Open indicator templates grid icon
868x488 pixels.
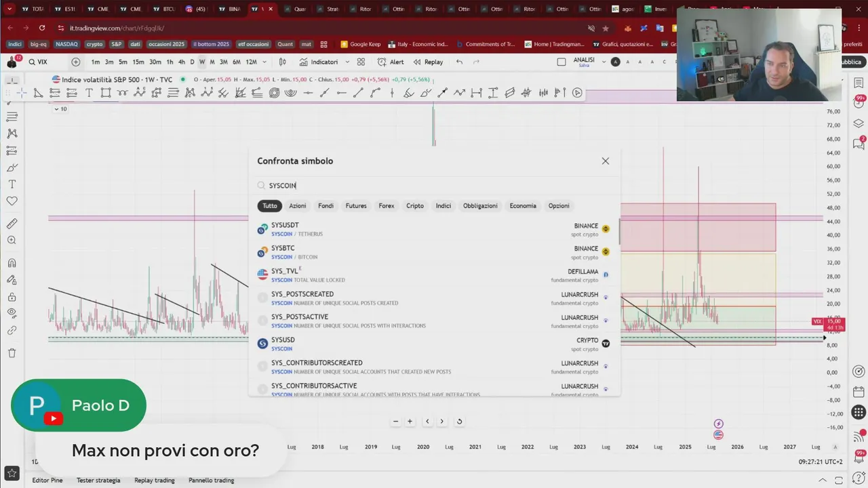(x=361, y=62)
